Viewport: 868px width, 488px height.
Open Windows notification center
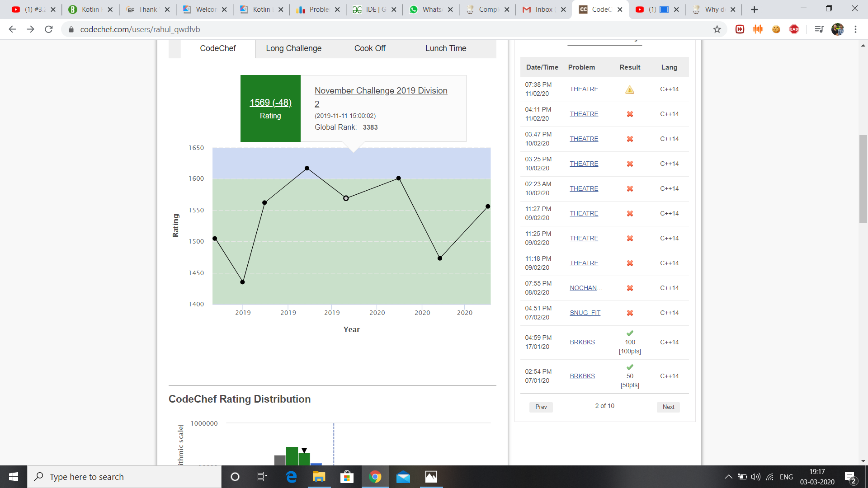coord(850,477)
